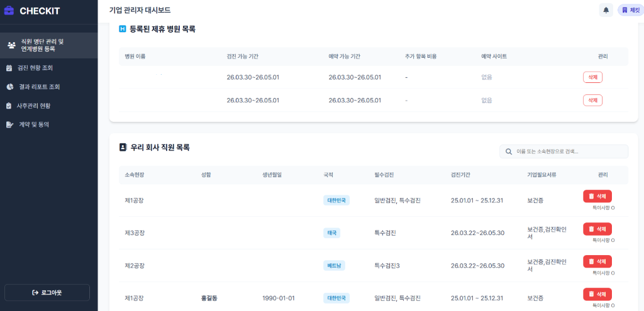Image resolution: width=644 pixels, height=311 pixels.
Task: Click the signature icon next to 계약 및 동의
Action: 9,124
